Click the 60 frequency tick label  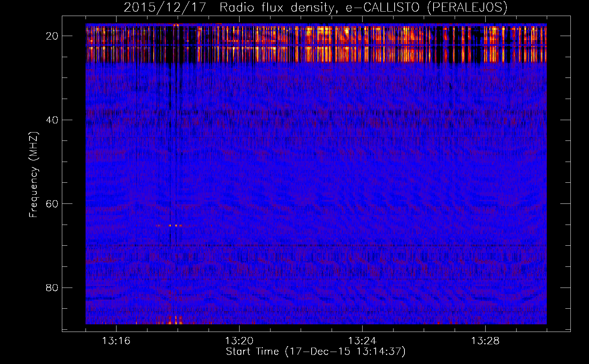pos(52,203)
